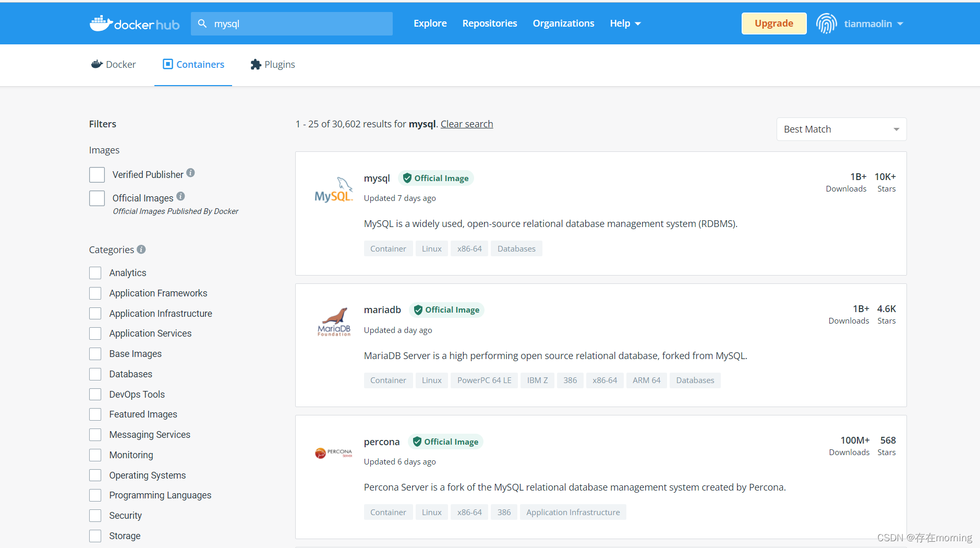Click the Clear search link
Screen dimensions: 980x548
[x=467, y=124]
